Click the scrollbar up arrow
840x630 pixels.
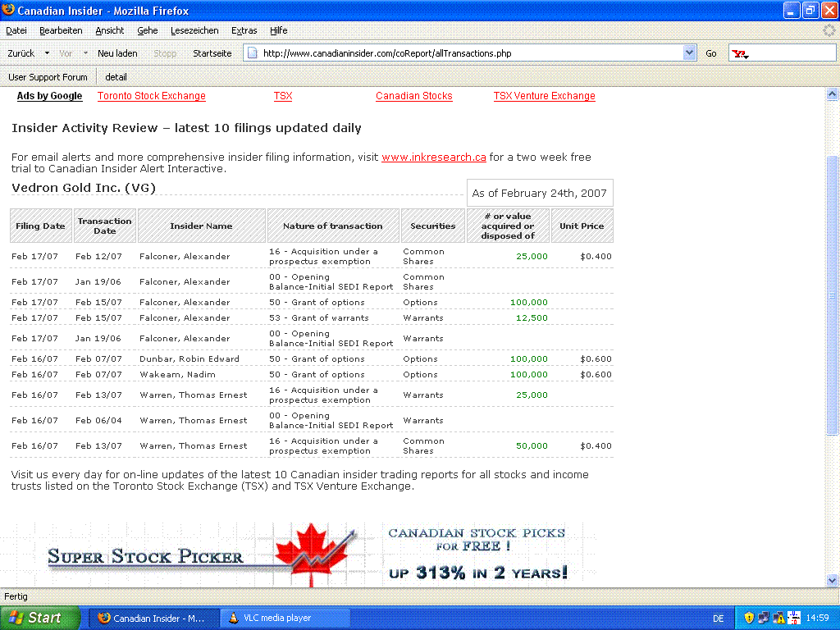click(x=832, y=94)
